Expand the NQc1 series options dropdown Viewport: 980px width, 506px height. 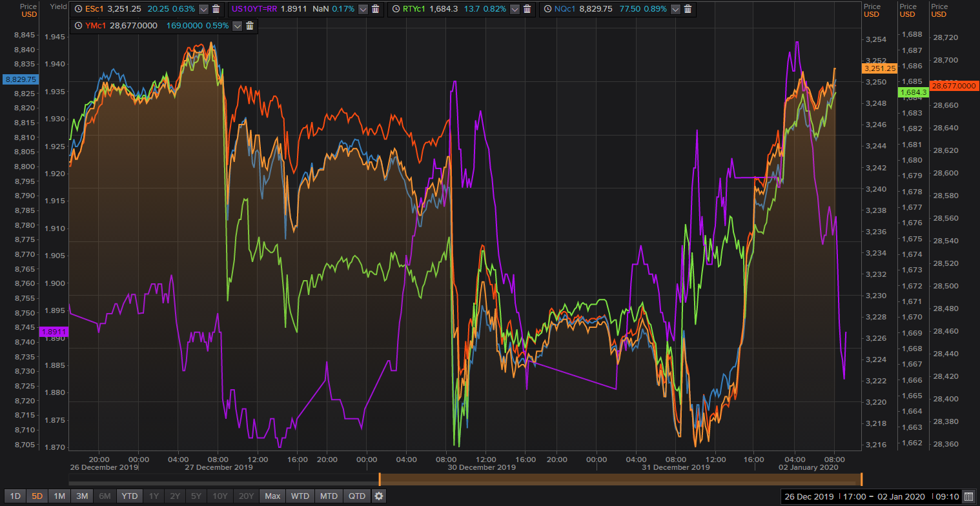pyautogui.click(x=675, y=9)
